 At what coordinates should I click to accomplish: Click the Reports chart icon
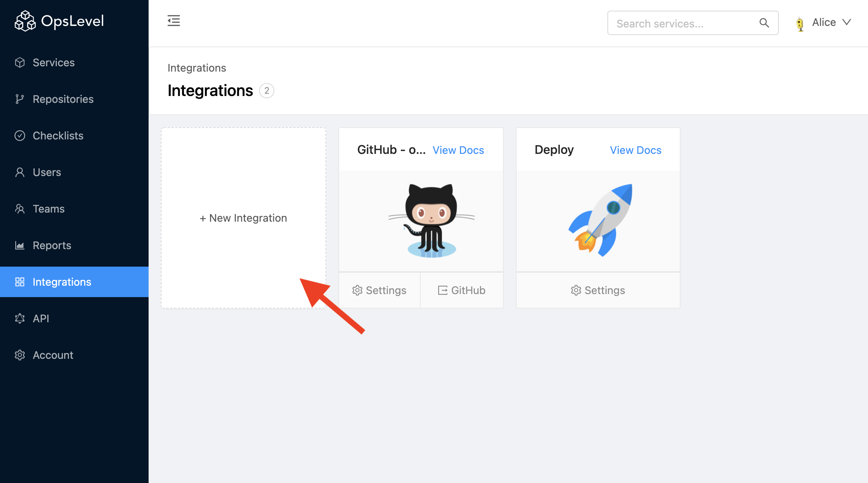[20, 245]
